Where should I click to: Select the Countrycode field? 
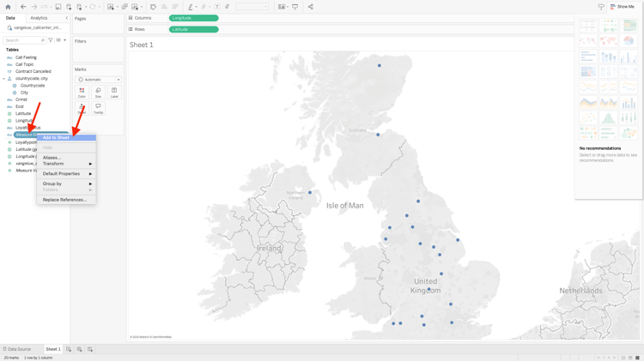[x=33, y=86]
